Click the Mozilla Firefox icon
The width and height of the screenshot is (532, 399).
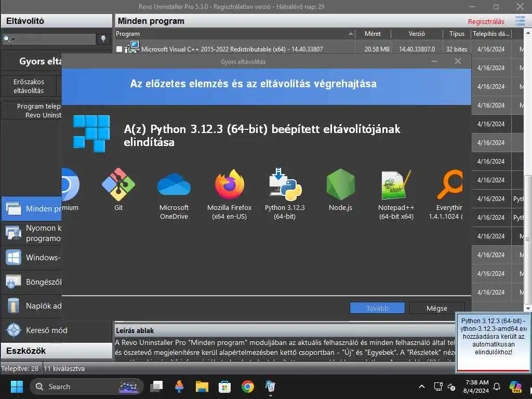(230, 184)
